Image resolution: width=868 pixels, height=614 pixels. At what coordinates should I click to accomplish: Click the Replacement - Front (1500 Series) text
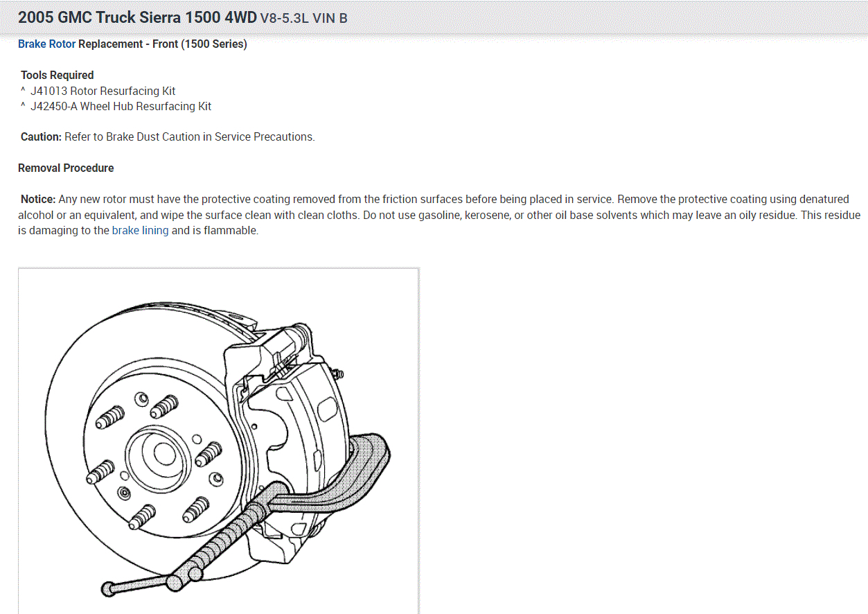coord(162,44)
